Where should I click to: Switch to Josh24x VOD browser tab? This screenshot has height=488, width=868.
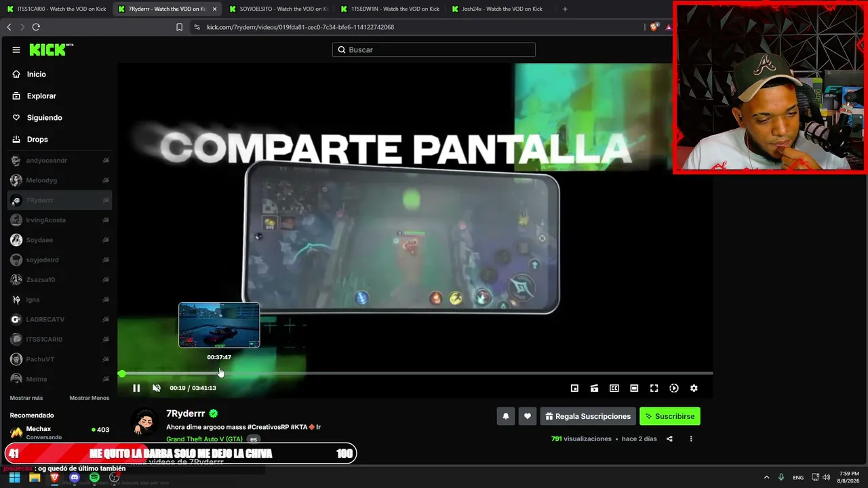pos(502,9)
